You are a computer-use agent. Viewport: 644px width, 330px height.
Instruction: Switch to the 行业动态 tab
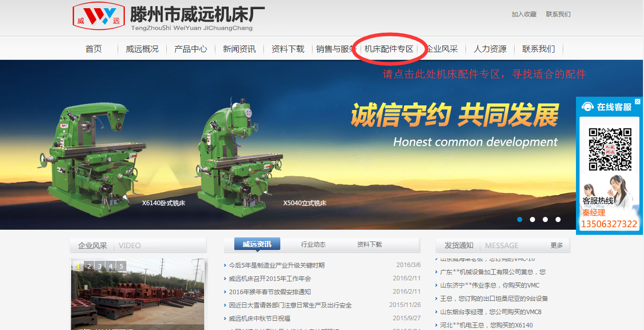[313, 245]
